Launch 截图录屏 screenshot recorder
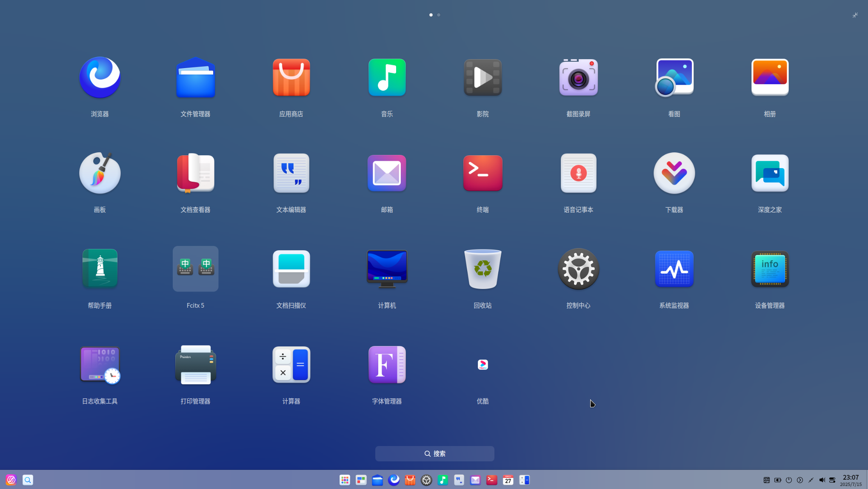 [578, 77]
